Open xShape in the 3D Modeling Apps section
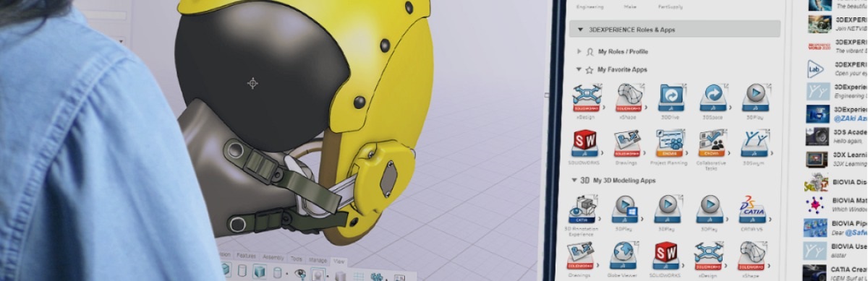 pyautogui.click(x=752, y=256)
